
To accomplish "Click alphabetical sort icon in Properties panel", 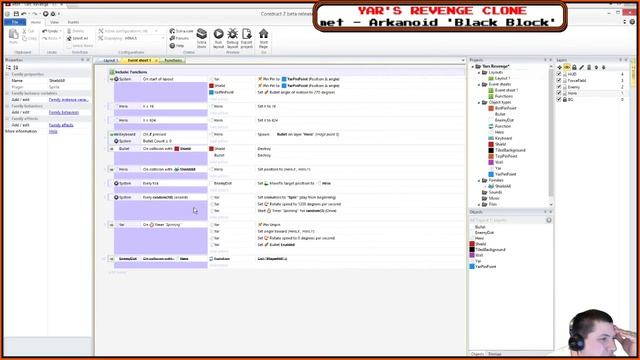I will coord(16,67).
